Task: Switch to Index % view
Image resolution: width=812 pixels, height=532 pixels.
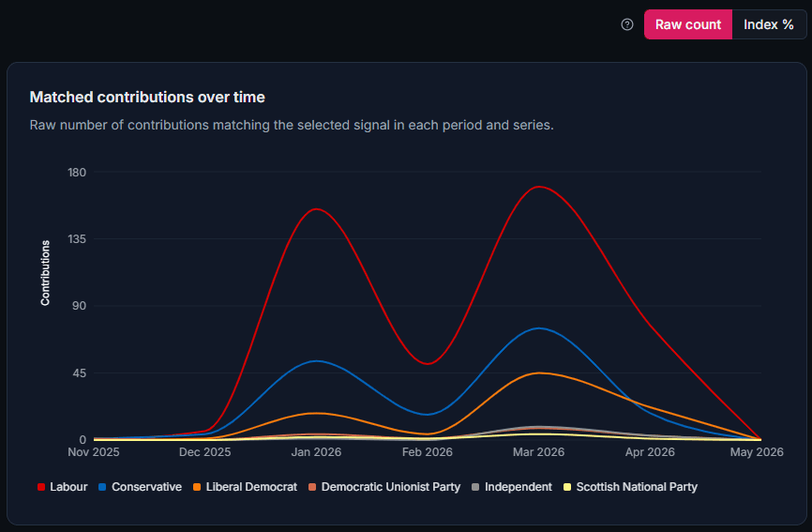Action: click(769, 24)
